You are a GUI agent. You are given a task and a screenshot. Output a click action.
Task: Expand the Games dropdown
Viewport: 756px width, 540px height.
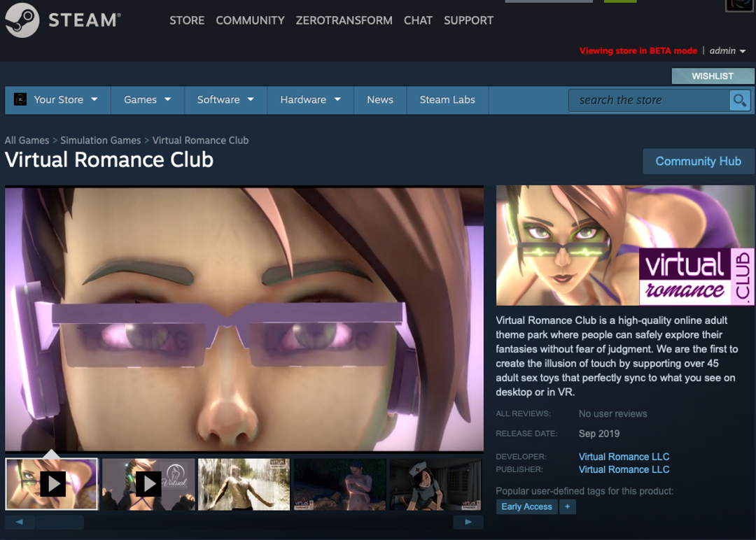tap(168, 99)
